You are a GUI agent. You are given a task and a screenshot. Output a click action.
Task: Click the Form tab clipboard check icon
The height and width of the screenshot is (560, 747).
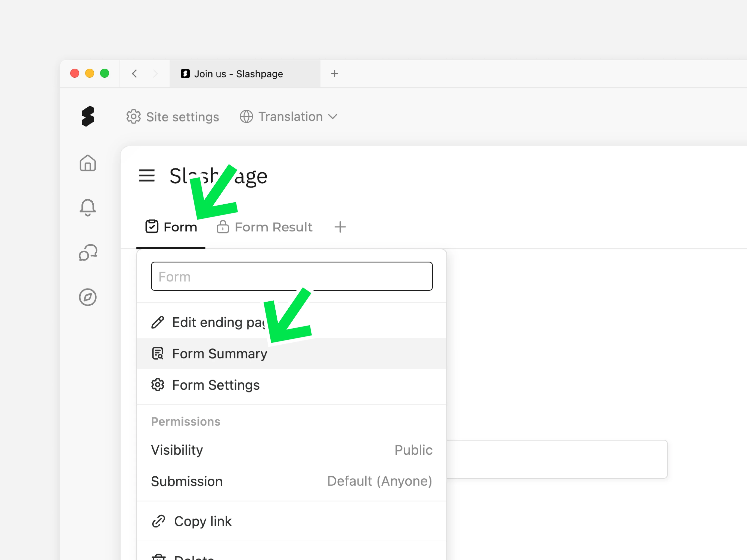click(x=152, y=226)
